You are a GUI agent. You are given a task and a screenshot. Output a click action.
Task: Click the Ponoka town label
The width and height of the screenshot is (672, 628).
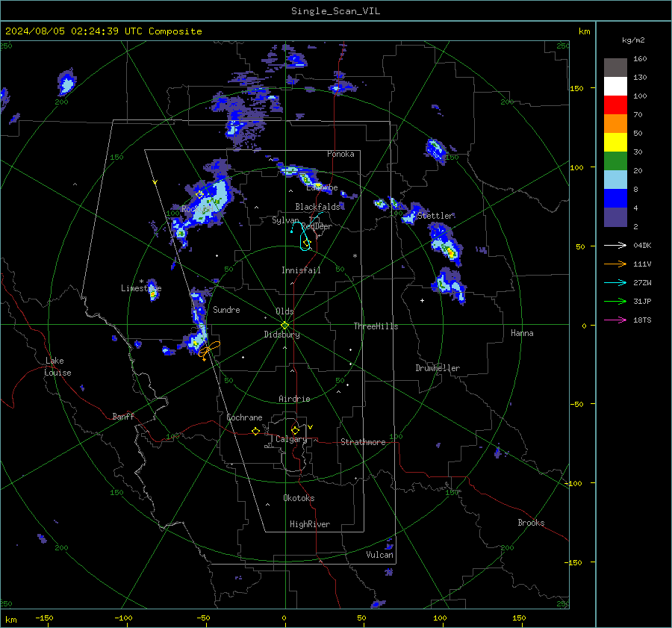(x=340, y=154)
